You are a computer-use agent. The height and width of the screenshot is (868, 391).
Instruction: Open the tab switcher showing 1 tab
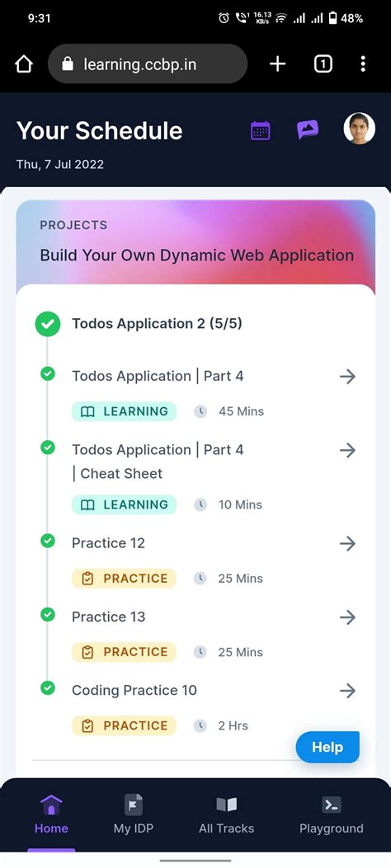[x=323, y=64]
